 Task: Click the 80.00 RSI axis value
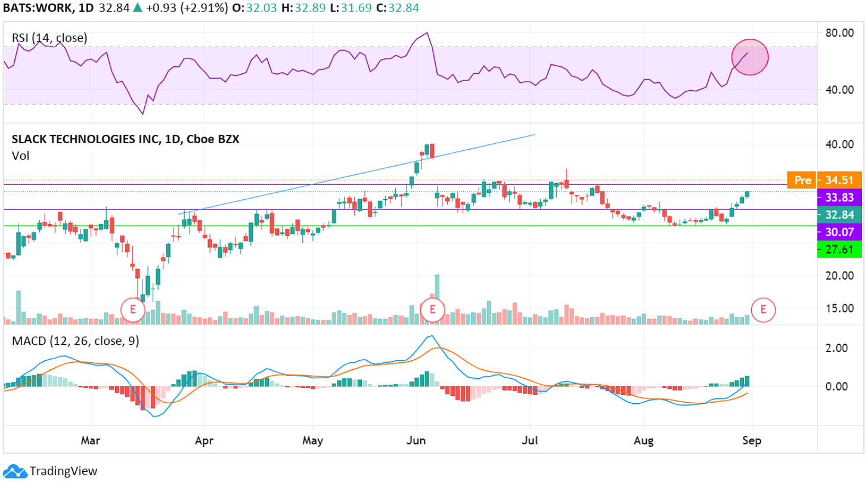[x=840, y=33]
